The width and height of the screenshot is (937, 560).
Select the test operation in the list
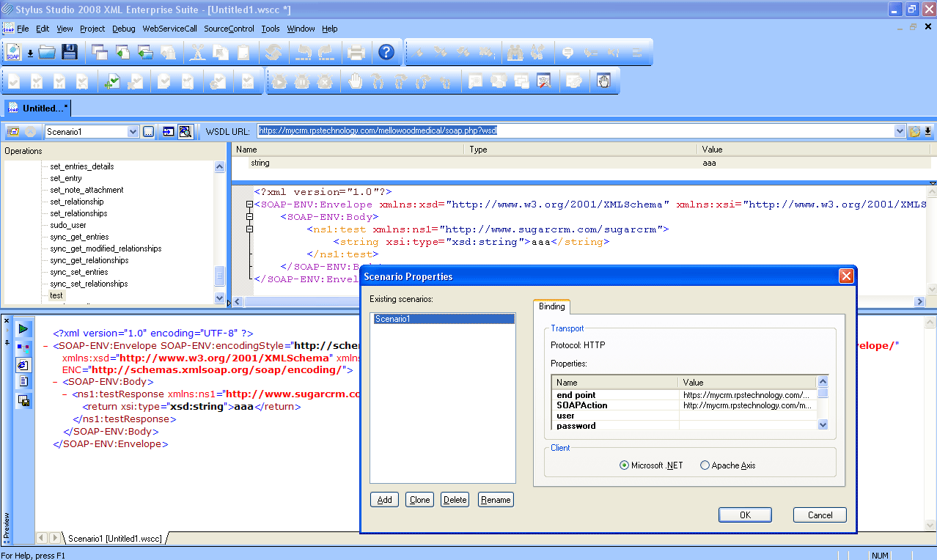pos(56,295)
